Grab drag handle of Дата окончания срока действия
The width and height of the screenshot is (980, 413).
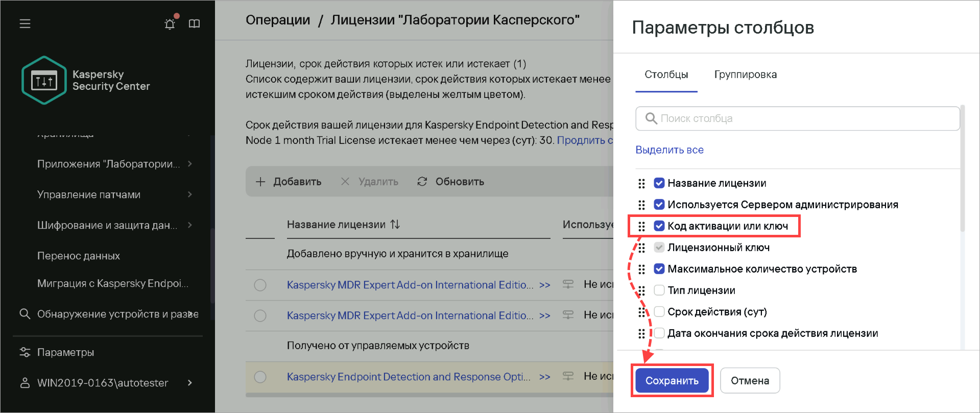coord(642,333)
